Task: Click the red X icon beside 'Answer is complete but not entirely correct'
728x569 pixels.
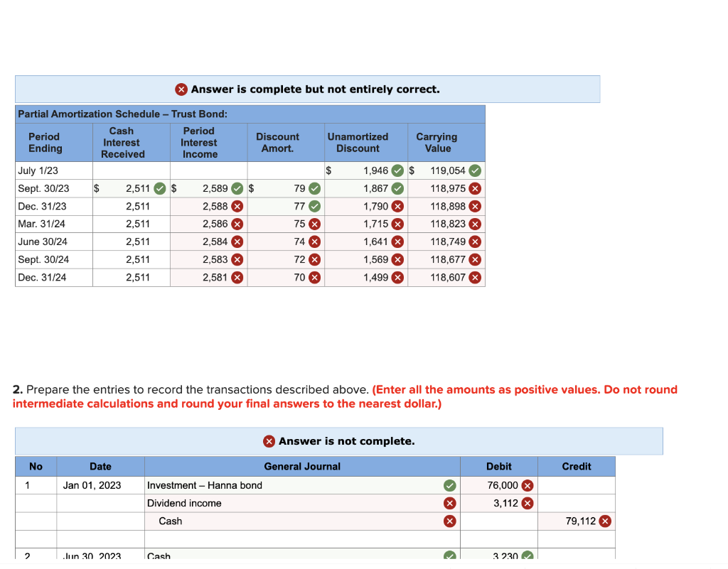Action: pyautogui.click(x=181, y=90)
